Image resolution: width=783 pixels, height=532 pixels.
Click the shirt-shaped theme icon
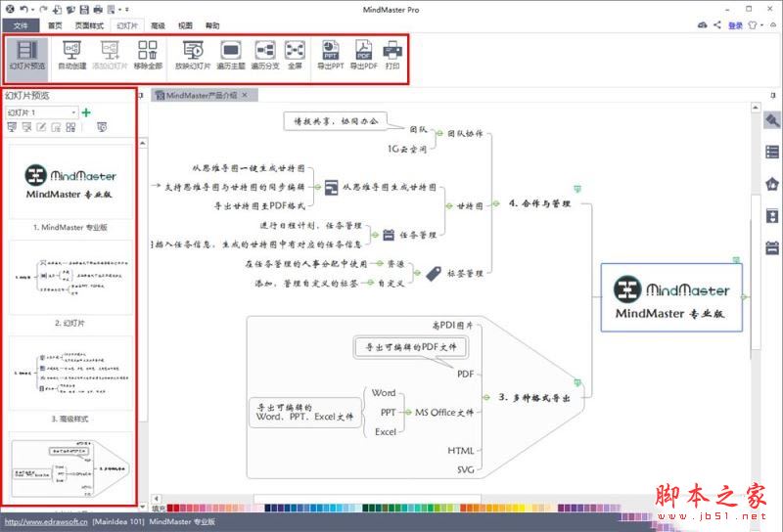coord(753,25)
